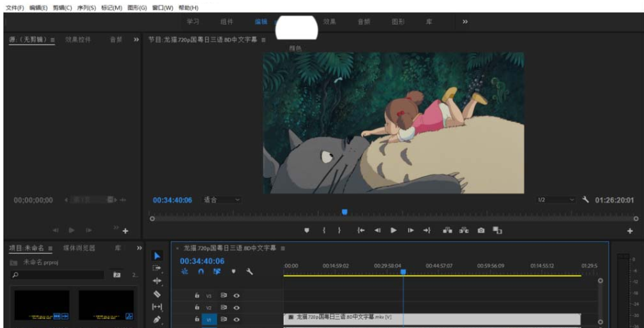Toggle V3 sync lock
Image resolution: width=644 pixels, height=328 pixels.
coord(224,295)
